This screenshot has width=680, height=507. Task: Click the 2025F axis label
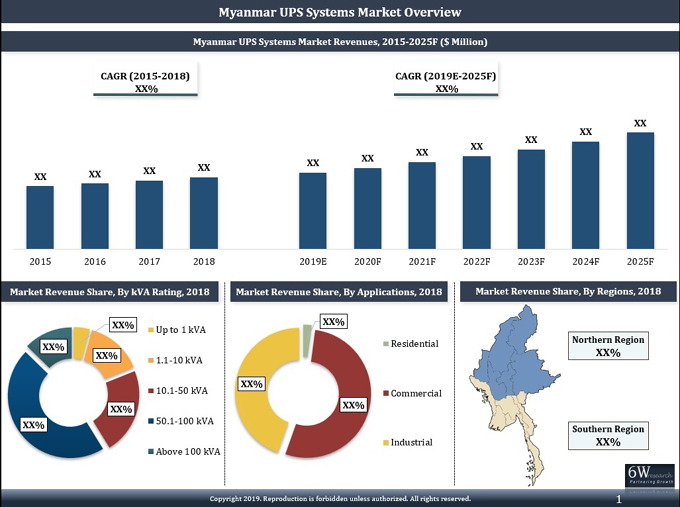(x=640, y=262)
